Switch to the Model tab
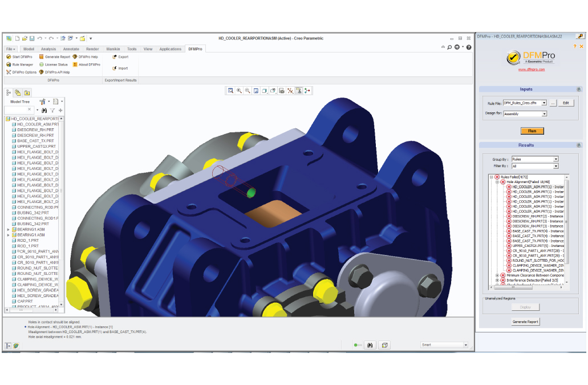This screenshot has width=588, height=385. point(29,49)
